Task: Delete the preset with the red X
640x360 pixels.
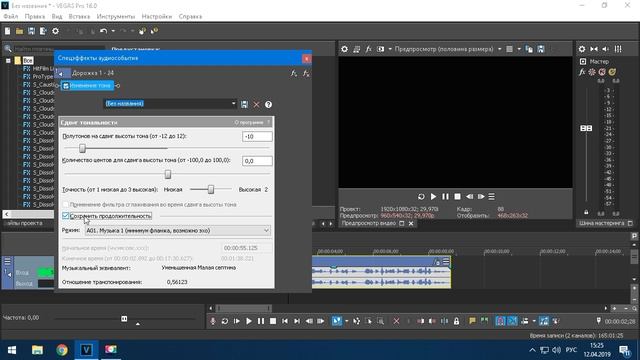Action: coord(256,104)
